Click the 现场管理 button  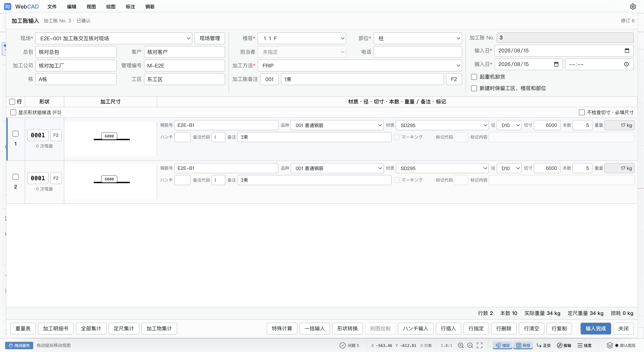(x=210, y=38)
